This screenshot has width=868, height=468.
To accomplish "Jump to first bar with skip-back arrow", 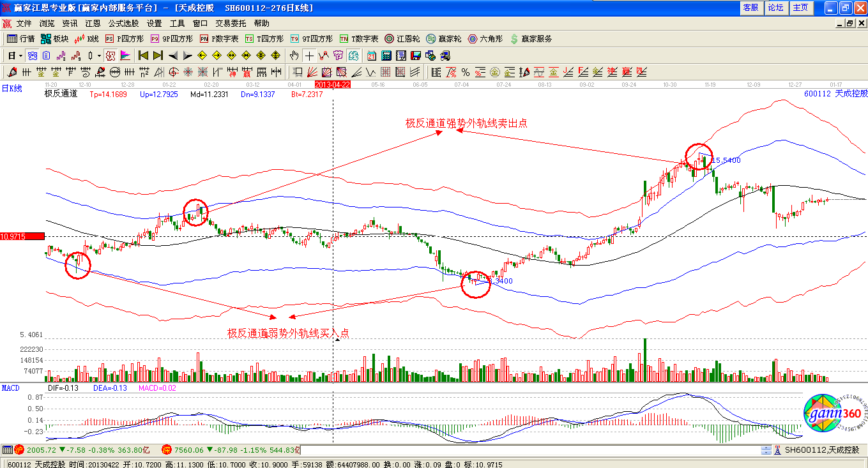I will click(143, 56).
